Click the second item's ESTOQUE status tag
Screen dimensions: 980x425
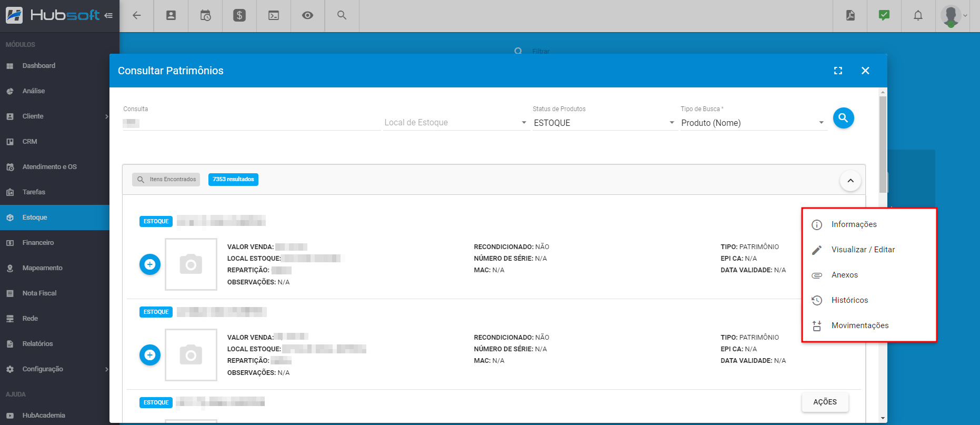pyautogui.click(x=156, y=312)
